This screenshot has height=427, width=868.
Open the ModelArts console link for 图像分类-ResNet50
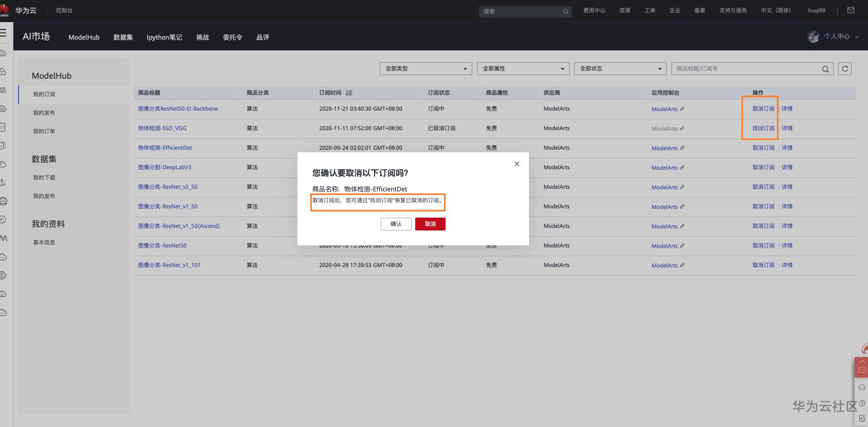[665, 246]
